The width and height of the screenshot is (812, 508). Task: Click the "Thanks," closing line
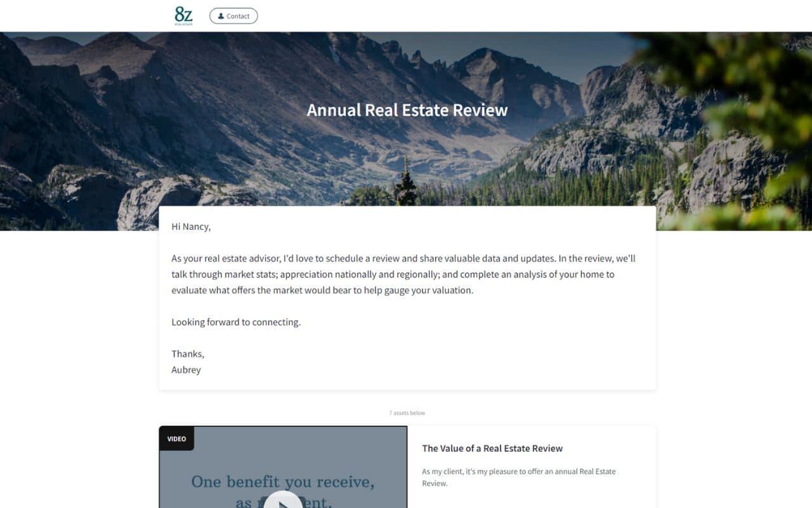point(188,354)
